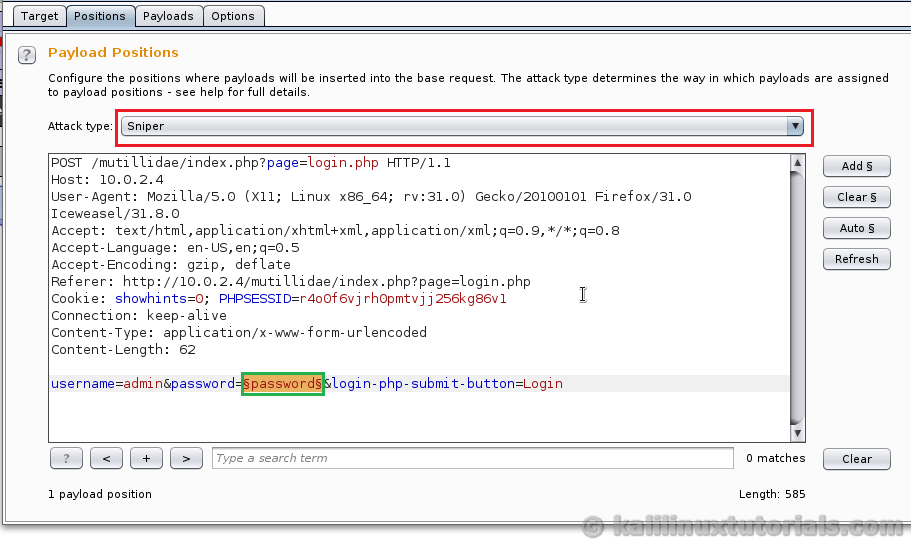Click the plus search options button
This screenshot has width=911, height=544.
point(146,458)
